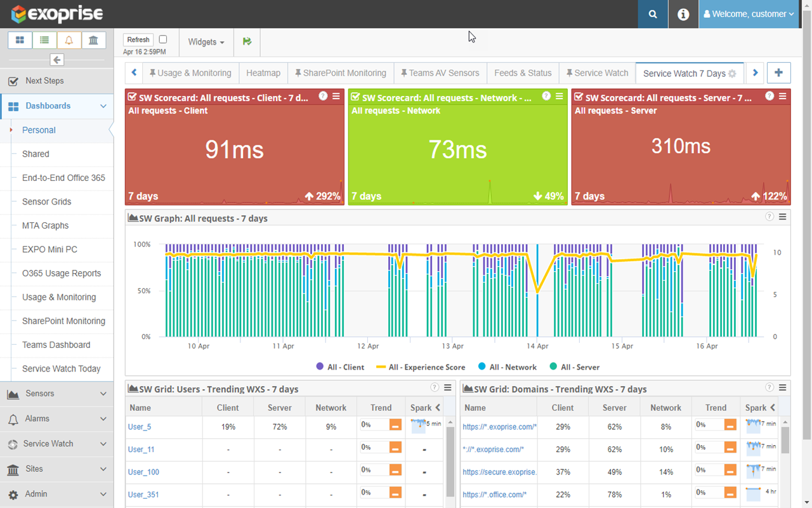Expand the Sensors sidebar section
The height and width of the screenshot is (508, 812).
pos(57,394)
